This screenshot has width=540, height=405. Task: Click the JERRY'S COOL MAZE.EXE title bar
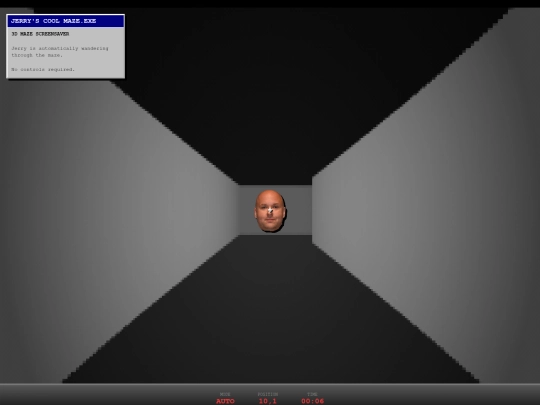(65, 21)
